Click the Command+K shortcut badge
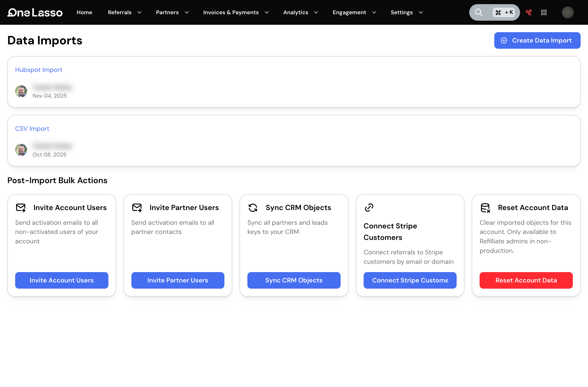588x387 pixels. click(x=503, y=12)
